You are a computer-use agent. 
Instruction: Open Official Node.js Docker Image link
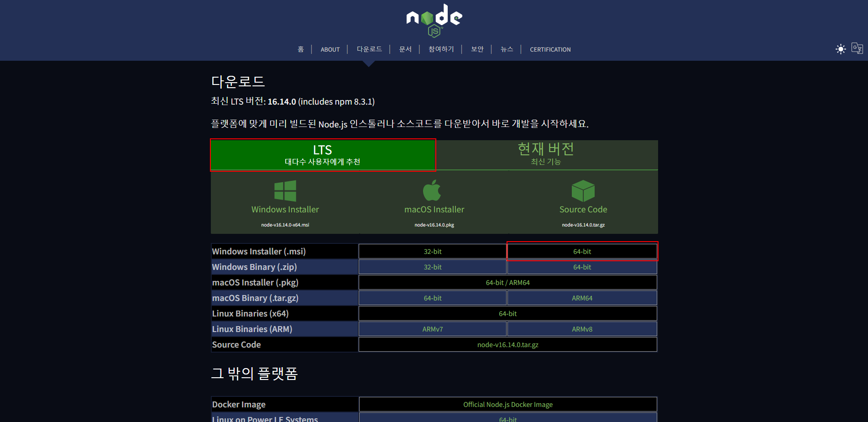point(508,405)
